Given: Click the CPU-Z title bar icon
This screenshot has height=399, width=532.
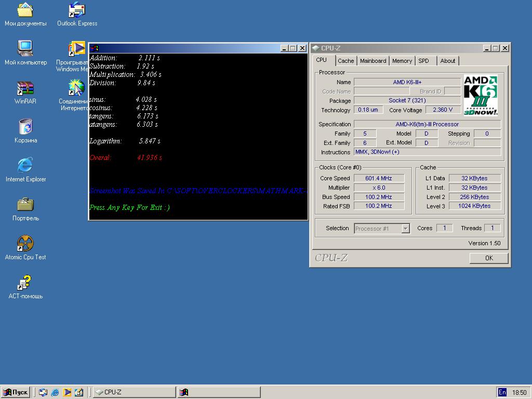Looking at the screenshot, I should 316,48.
